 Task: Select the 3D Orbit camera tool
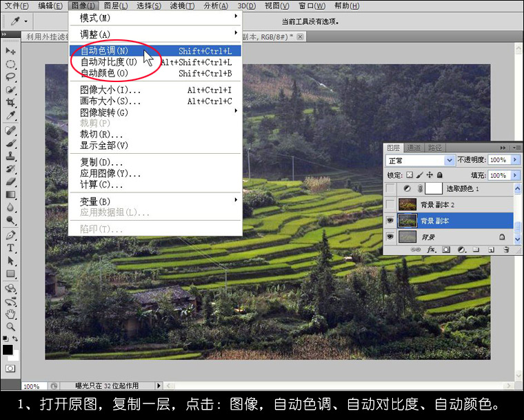[x=10, y=301]
